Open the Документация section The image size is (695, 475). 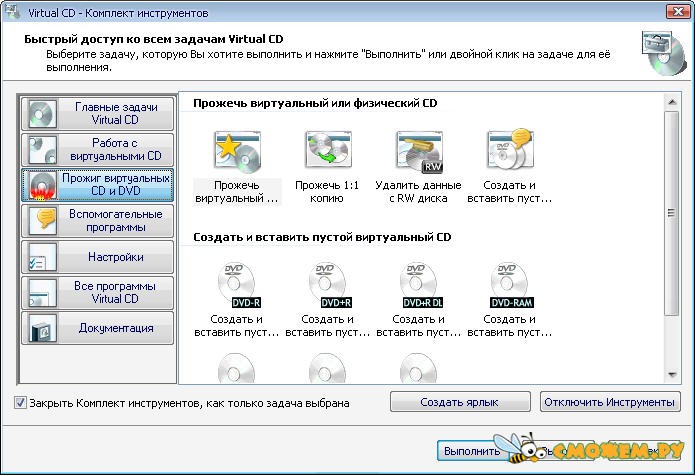(98, 328)
